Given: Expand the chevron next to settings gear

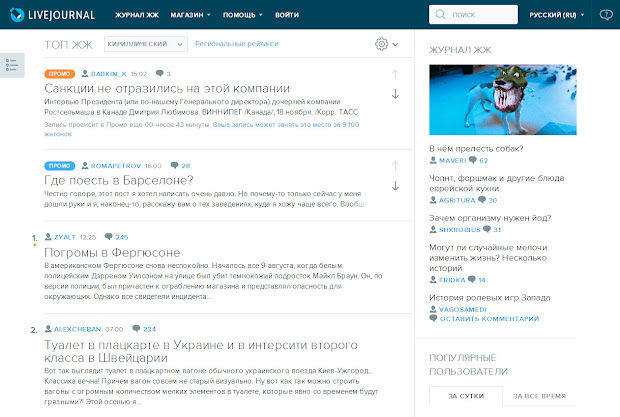Looking at the screenshot, I should tap(395, 44).
